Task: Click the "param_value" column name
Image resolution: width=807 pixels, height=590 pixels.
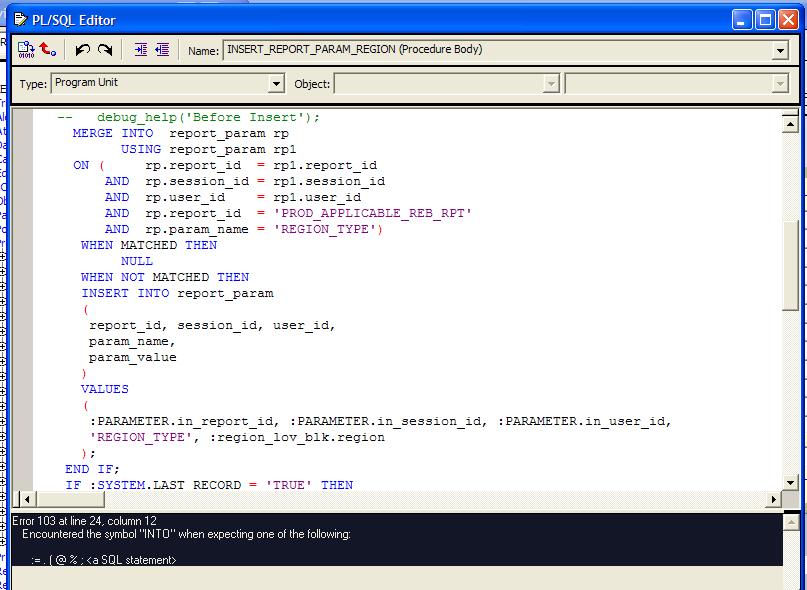Action: point(132,357)
